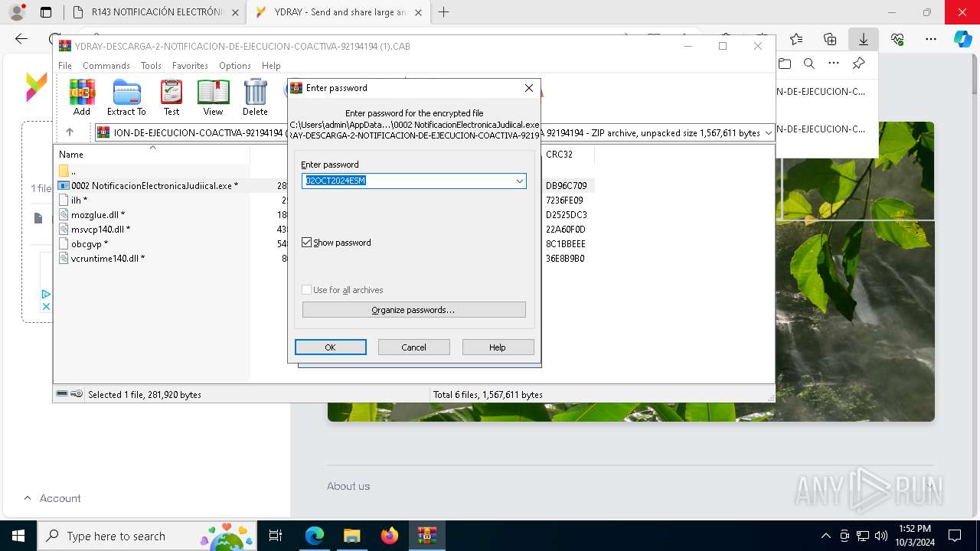Click the Add toolbar icon in WinRAR
Image resolution: width=980 pixels, height=551 pixels.
pyautogui.click(x=82, y=97)
